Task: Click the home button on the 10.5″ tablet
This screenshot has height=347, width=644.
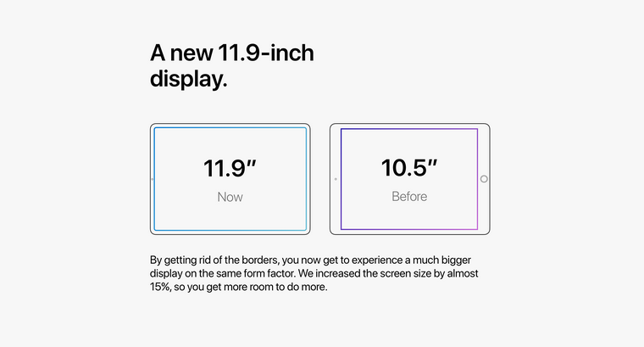Action: [484, 179]
